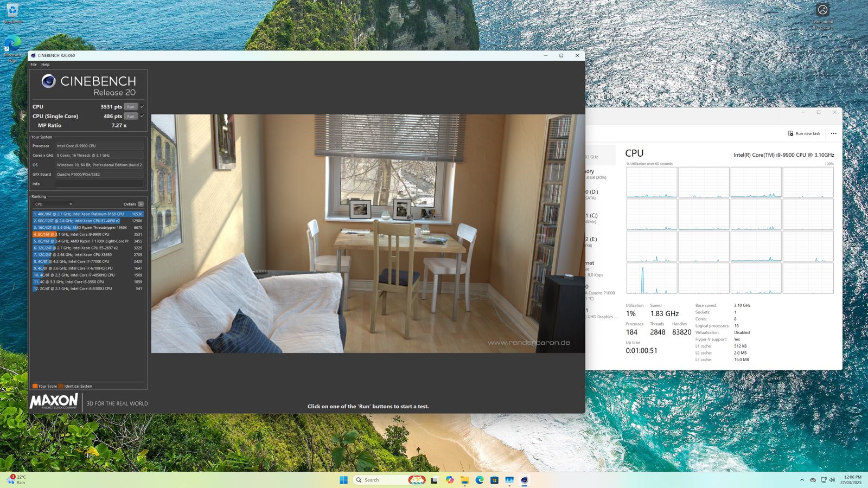Click the Up time value 0:01:00:51

(x=641, y=351)
